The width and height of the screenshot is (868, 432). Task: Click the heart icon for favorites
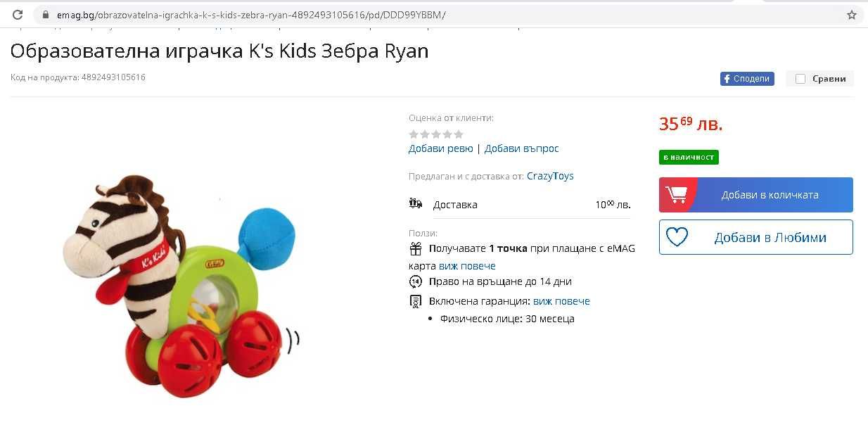coord(677,237)
